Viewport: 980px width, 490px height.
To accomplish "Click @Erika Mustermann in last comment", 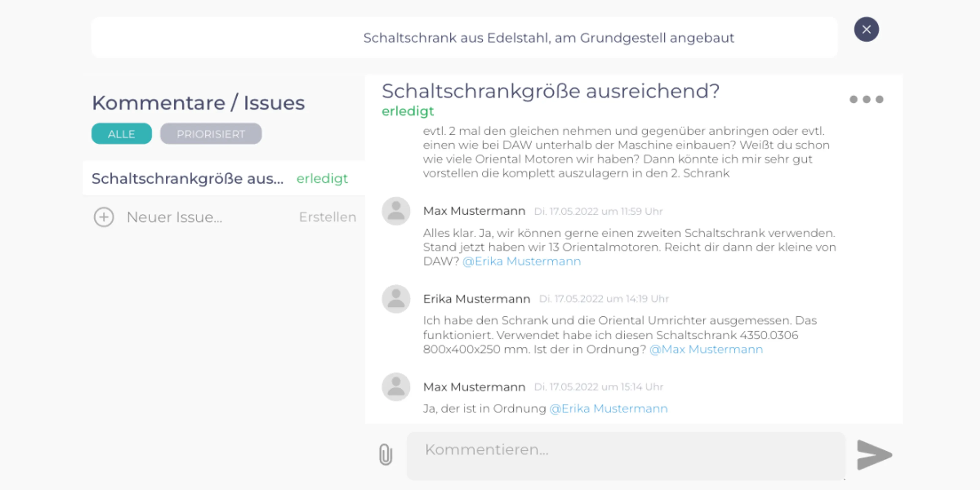I will (x=608, y=409).
